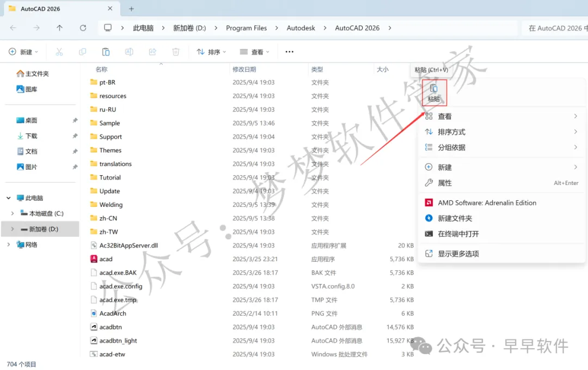The height and width of the screenshot is (370, 588).
Task: Click the Rename toolbar icon
Action: 129,52
